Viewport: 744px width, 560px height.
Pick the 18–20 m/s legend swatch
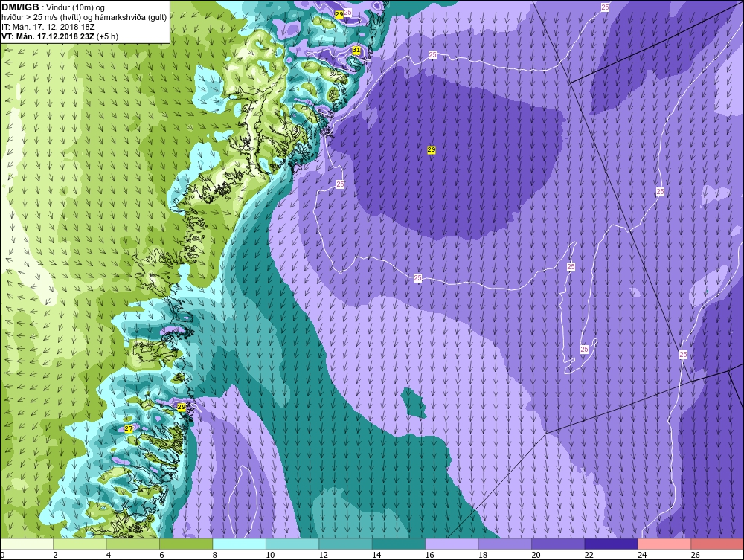pos(505,544)
